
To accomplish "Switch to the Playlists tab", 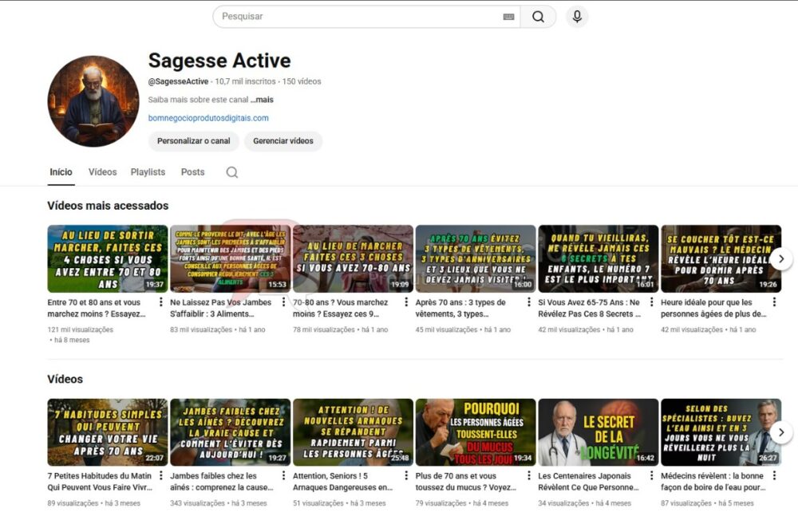I will pyautogui.click(x=148, y=171).
